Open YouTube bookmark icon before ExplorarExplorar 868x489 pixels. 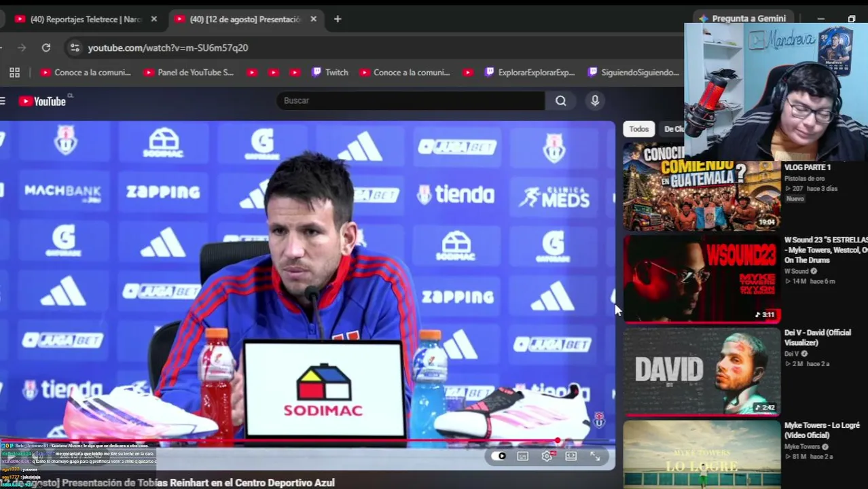[x=467, y=72]
